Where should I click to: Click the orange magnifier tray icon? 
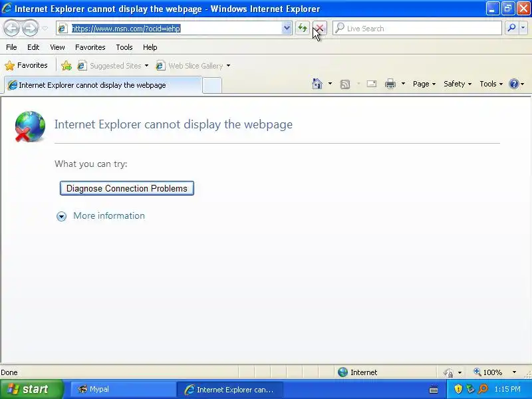(x=483, y=389)
